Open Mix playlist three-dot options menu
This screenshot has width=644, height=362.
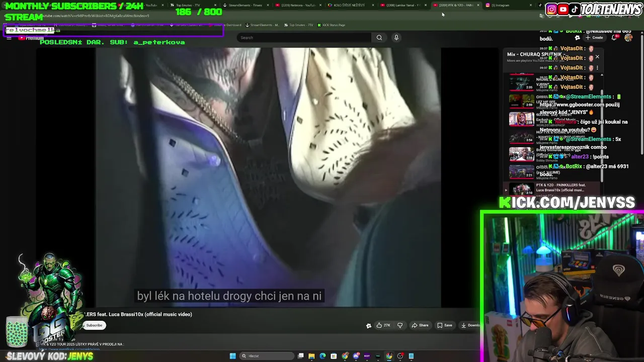click(x=597, y=68)
